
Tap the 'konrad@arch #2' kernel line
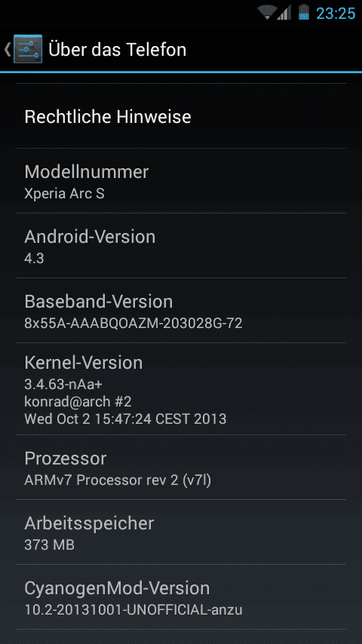[78, 401]
